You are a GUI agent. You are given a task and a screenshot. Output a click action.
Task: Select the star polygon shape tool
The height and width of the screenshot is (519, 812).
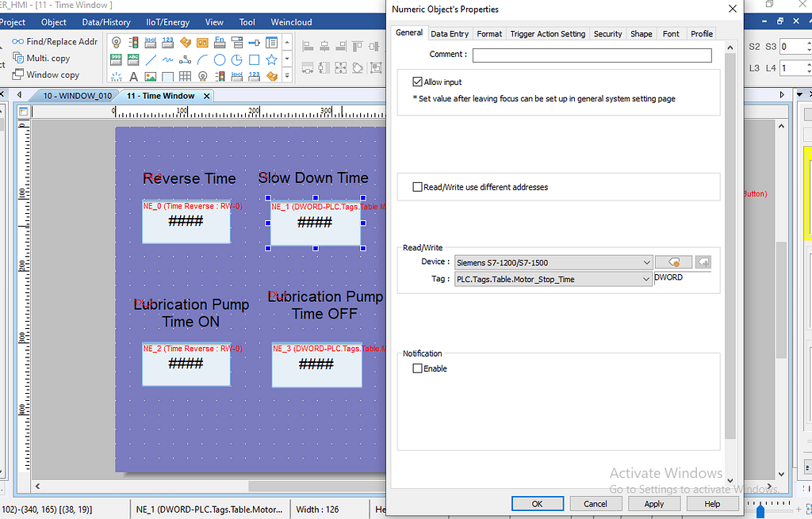pyautogui.click(x=272, y=59)
